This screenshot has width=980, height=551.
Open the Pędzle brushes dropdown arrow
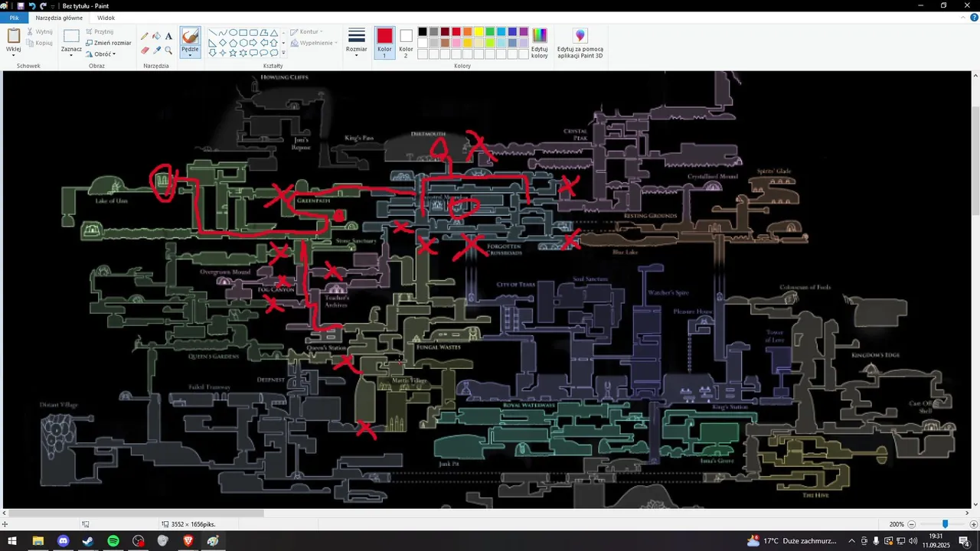tap(190, 54)
